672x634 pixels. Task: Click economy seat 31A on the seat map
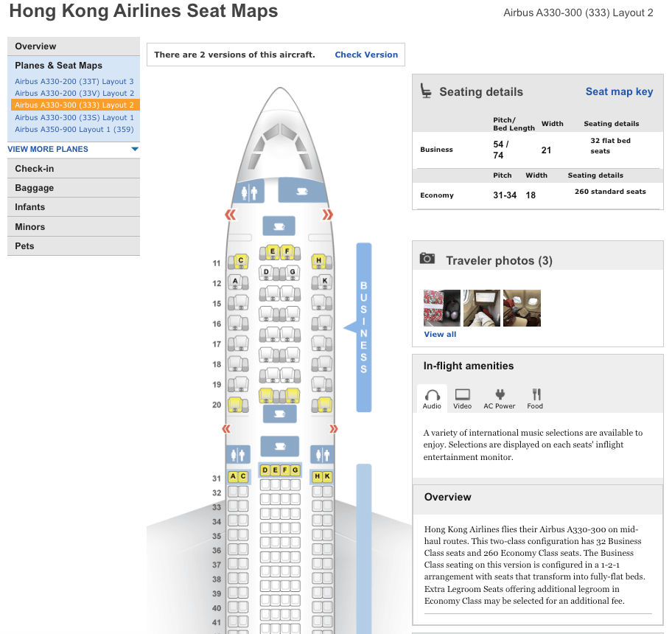pos(233,477)
